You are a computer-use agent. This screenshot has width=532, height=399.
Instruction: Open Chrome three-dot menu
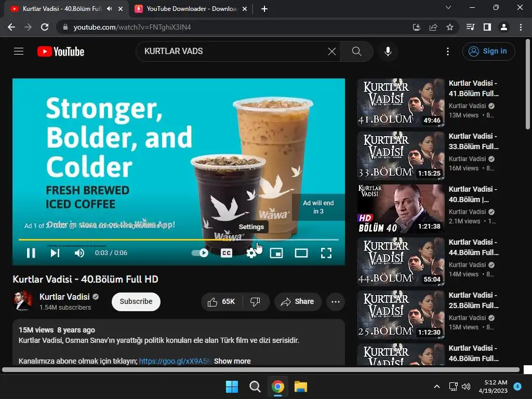click(521, 27)
